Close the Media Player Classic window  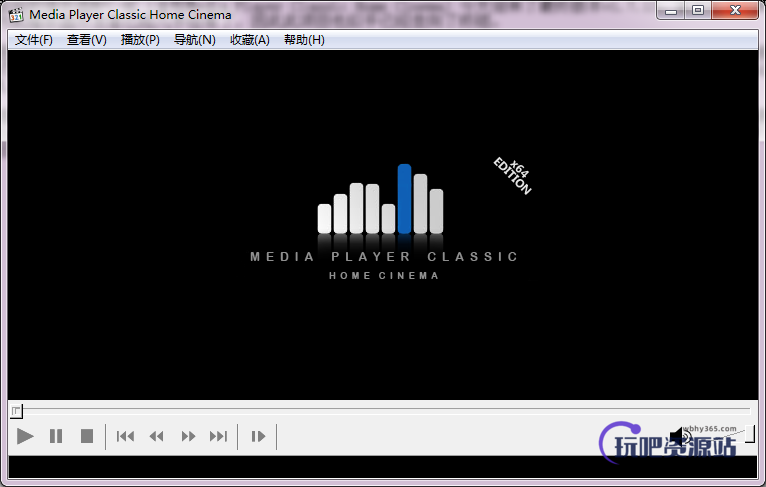[735, 11]
